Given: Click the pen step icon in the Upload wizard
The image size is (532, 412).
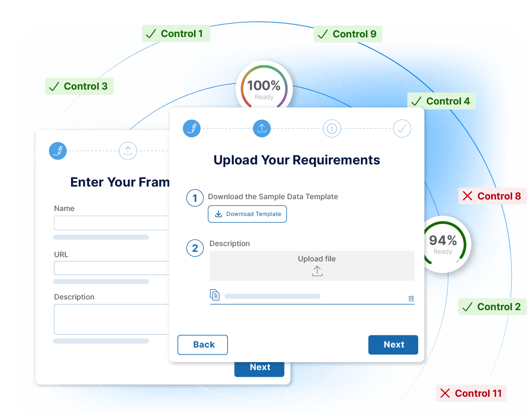Looking at the screenshot, I should pos(192,129).
